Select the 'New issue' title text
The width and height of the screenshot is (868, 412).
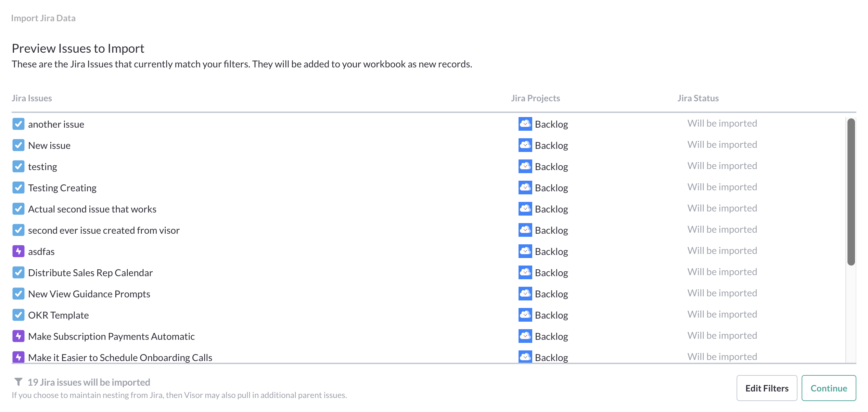(49, 145)
